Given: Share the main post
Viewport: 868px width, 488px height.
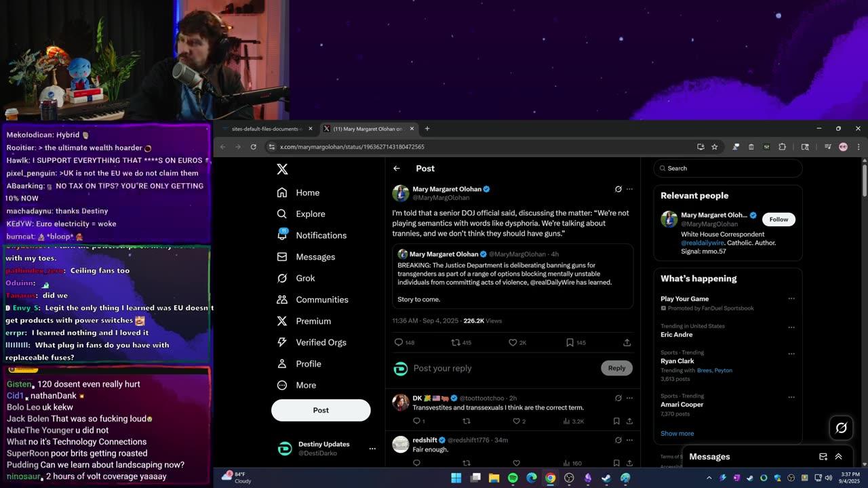Looking at the screenshot, I should point(627,343).
